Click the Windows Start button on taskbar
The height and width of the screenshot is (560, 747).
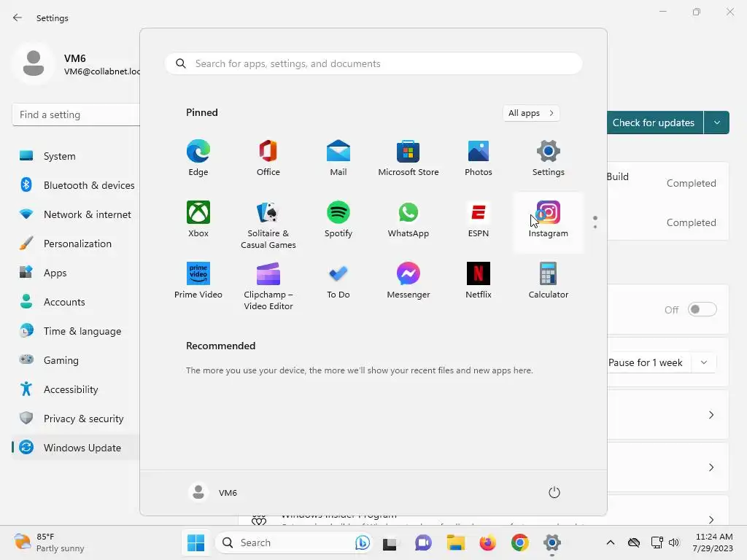click(196, 542)
